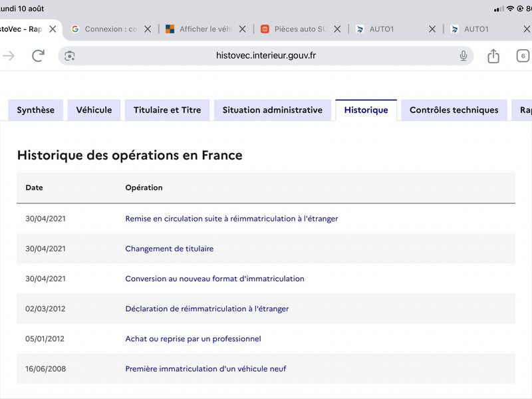The width and height of the screenshot is (532, 399).
Task: Close the HistoVec tab
Action: pos(53,29)
